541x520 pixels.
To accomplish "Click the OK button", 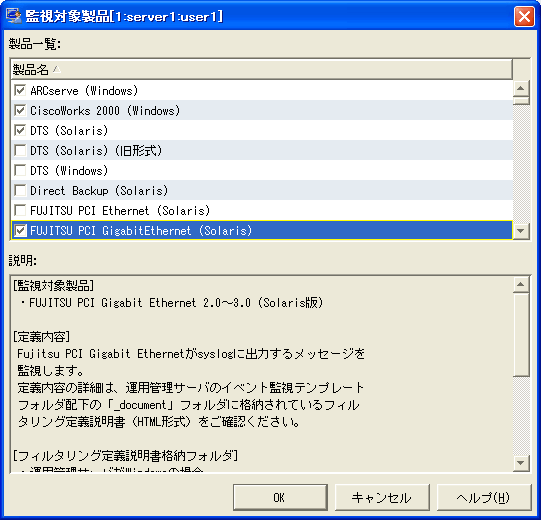I will (x=280, y=497).
